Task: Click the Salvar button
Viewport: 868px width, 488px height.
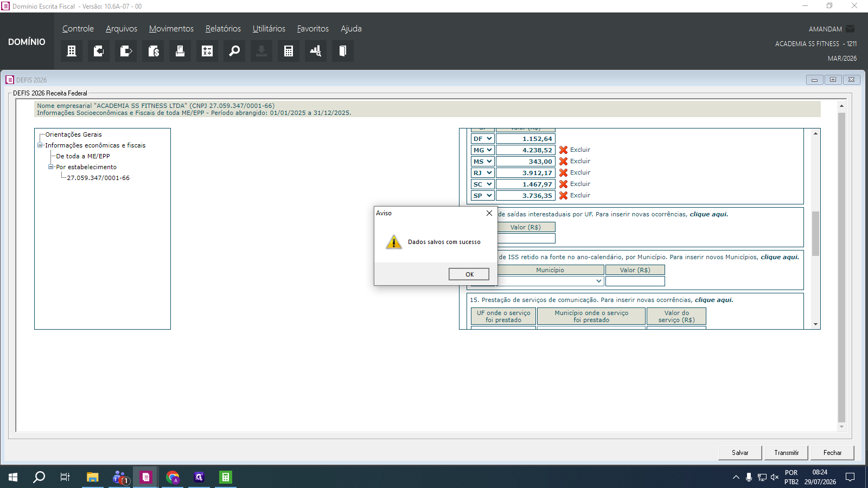Action: click(740, 453)
